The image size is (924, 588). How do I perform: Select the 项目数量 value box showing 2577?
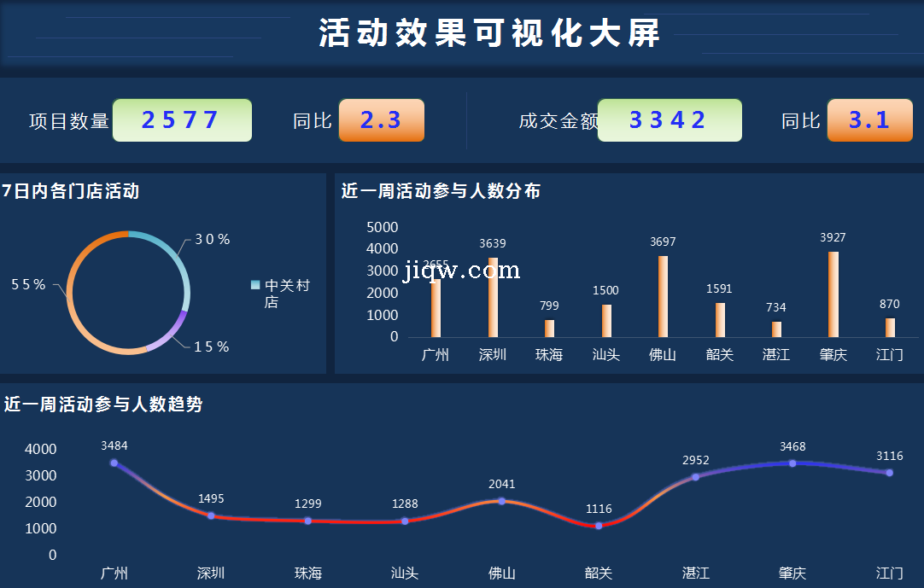coord(182,120)
